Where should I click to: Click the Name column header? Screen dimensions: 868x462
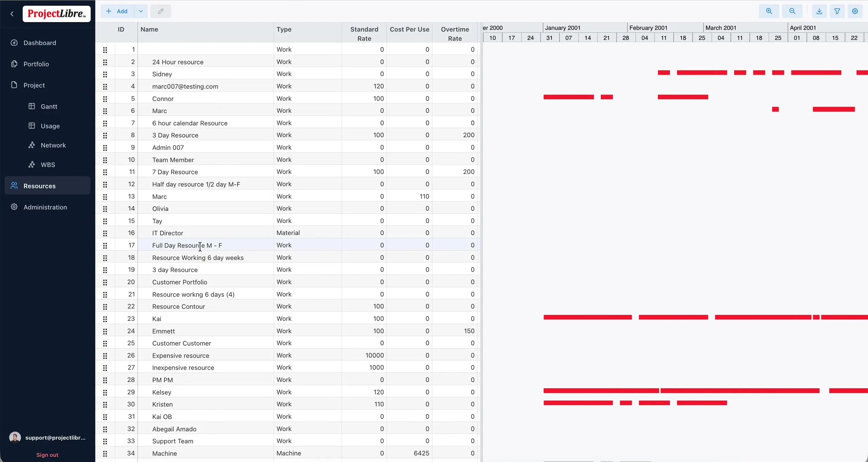pos(205,33)
